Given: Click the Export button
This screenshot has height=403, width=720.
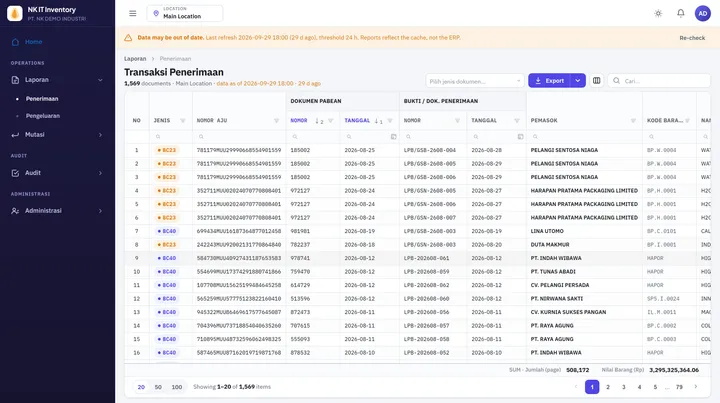Looking at the screenshot, I should click(x=549, y=81).
